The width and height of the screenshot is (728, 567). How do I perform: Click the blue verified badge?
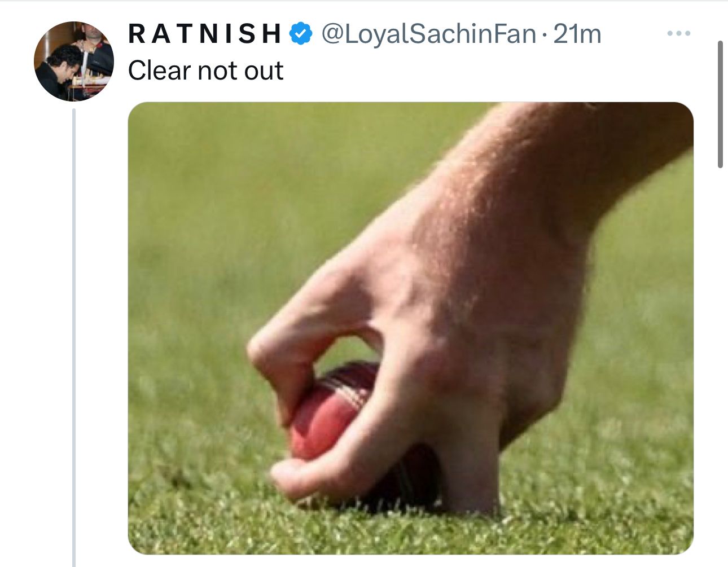click(301, 34)
